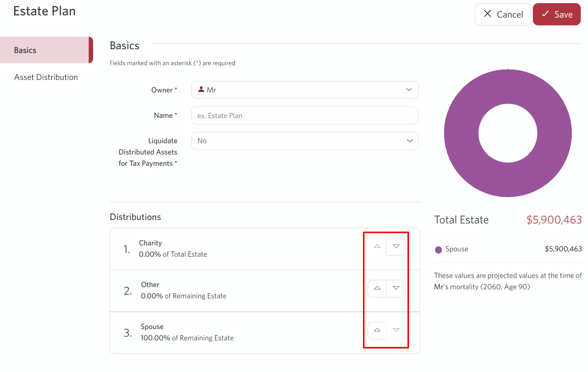Click the person icon in Owner field
The image size is (588, 372).
201,90
